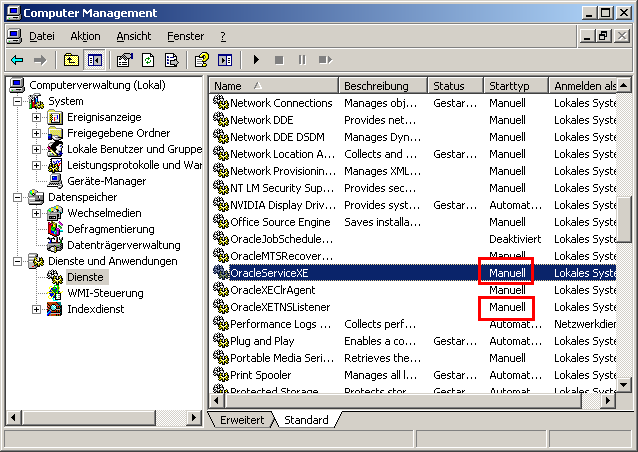638x452 pixels.
Task: Restore the inner MMC child window
Action: point(603,36)
